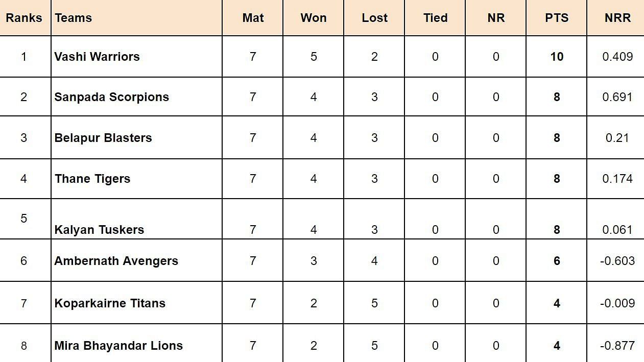Select Thane Tigers in the table

click(x=92, y=179)
